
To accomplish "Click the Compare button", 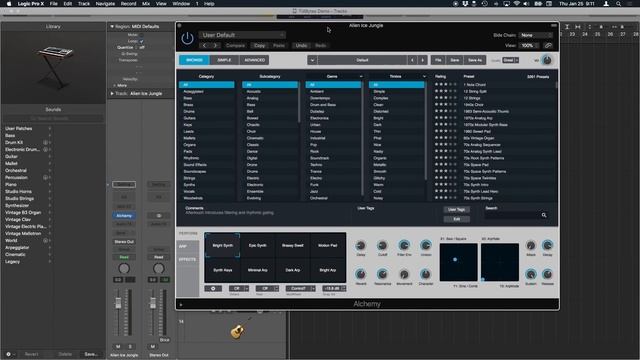I will click(x=236, y=46).
